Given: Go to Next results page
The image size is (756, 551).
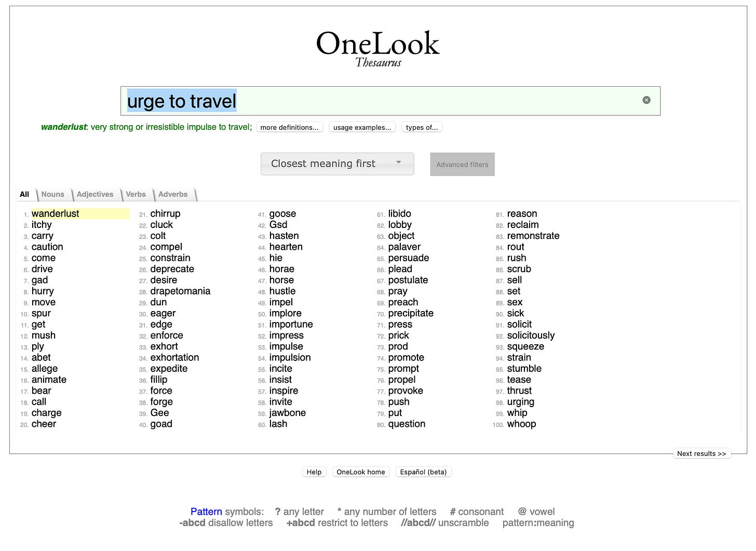Looking at the screenshot, I should pyautogui.click(x=701, y=453).
